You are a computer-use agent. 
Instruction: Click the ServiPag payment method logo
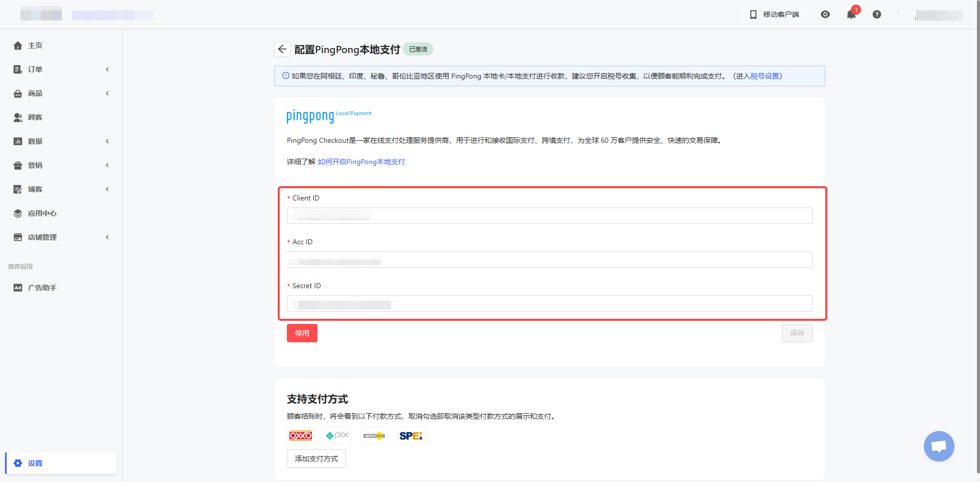point(374,436)
